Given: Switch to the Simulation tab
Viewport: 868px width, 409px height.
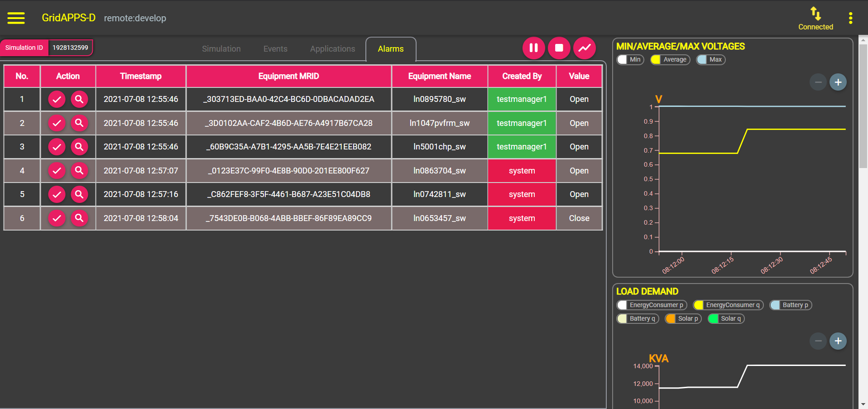Looking at the screenshot, I should [221, 49].
